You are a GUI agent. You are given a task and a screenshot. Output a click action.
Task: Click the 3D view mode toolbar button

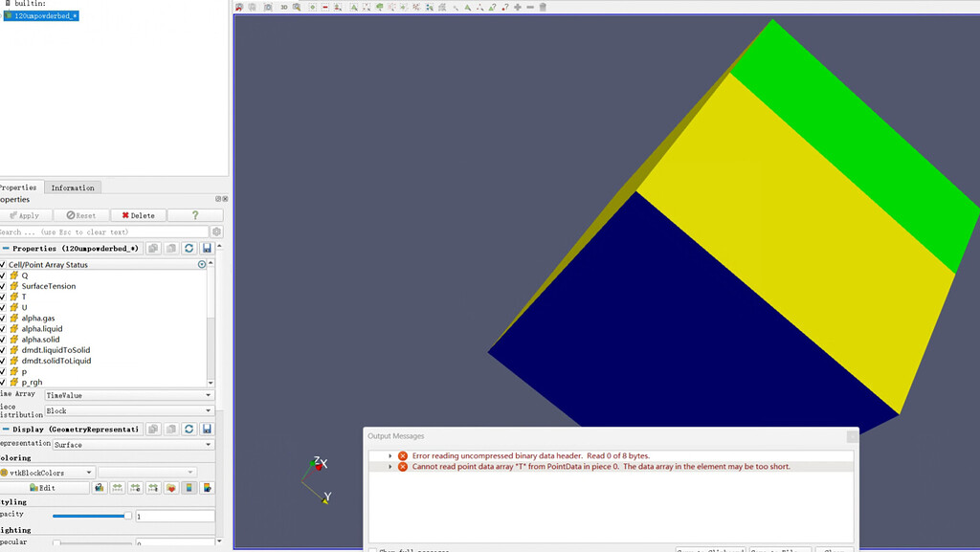click(283, 7)
